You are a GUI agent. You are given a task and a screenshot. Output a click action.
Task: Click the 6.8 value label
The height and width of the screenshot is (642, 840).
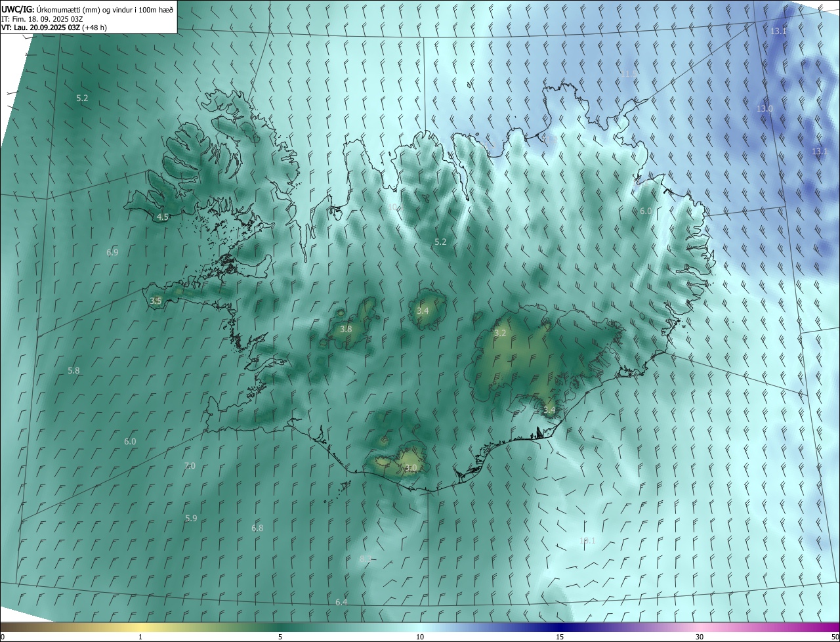(x=257, y=528)
